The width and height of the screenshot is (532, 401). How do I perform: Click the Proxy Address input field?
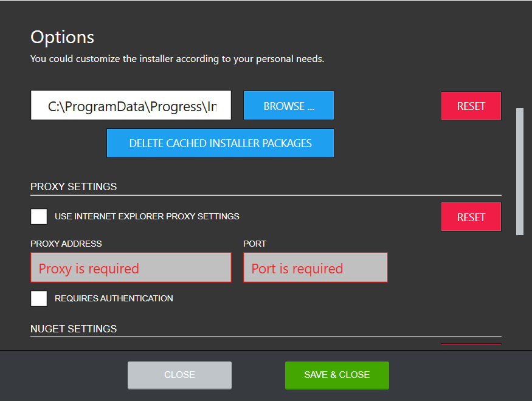click(131, 267)
